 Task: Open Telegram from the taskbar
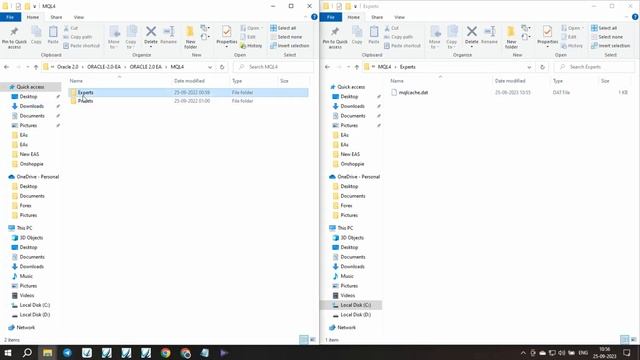(x=67, y=353)
